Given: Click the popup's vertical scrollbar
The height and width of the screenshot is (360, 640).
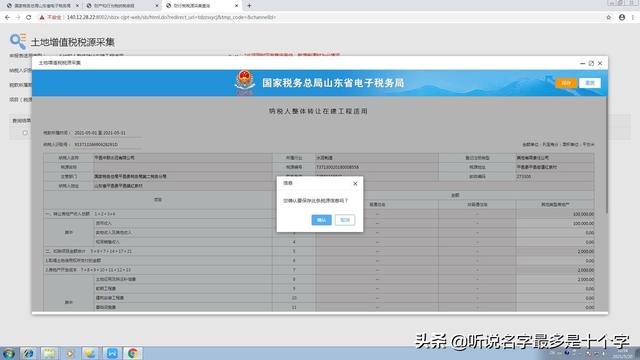Looking at the screenshot, I should (607, 155).
